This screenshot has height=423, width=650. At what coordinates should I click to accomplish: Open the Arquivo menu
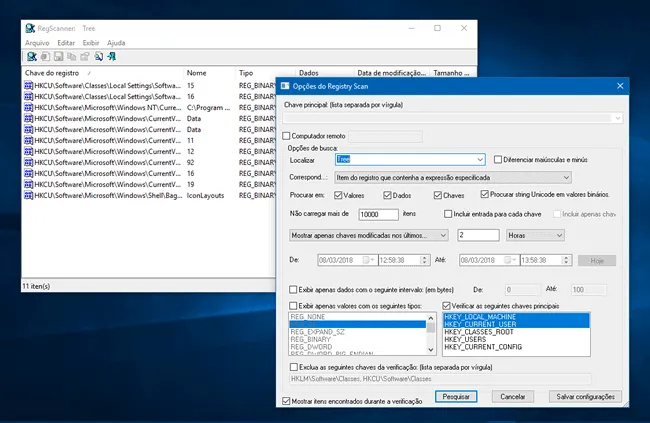coord(37,43)
